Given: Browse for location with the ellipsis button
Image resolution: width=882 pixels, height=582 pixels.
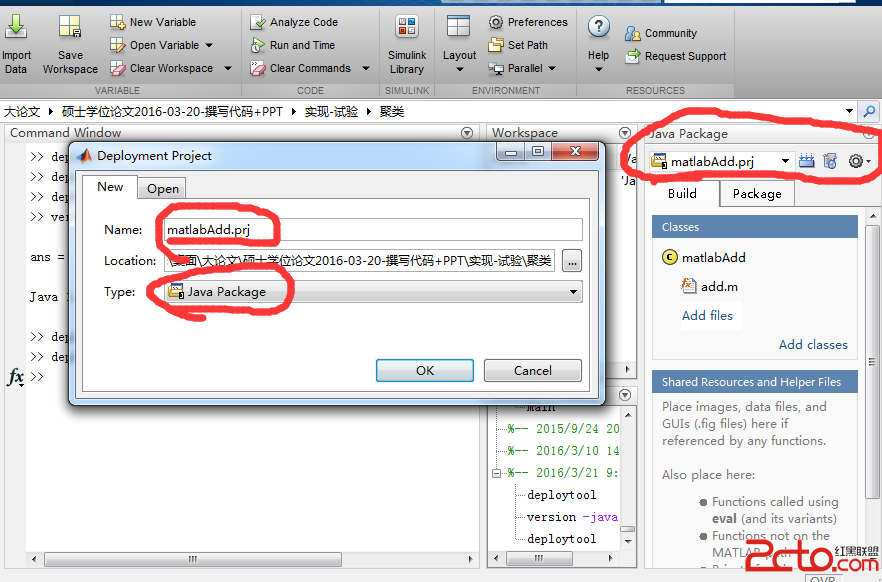Looking at the screenshot, I should (x=572, y=261).
